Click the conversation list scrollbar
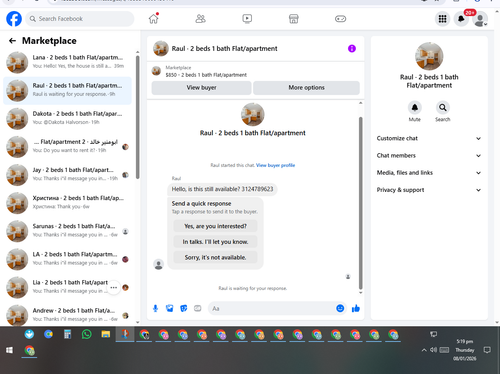 click(137, 117)
